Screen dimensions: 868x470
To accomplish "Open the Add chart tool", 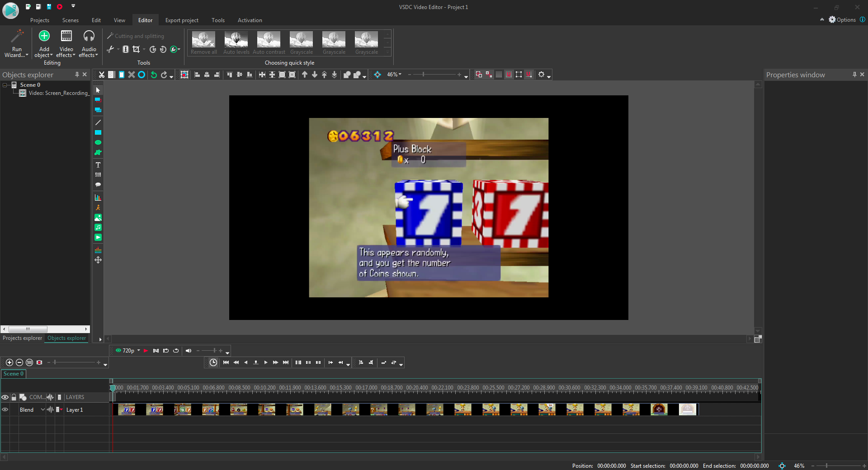I will [x=98, y=197].
